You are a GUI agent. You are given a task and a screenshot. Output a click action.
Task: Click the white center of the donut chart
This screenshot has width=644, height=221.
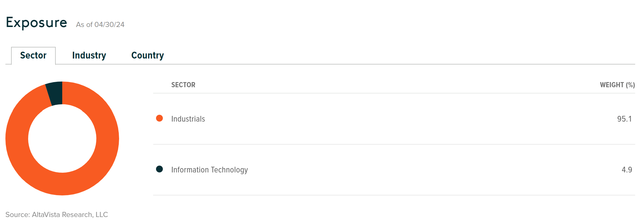tap(62, 138)
